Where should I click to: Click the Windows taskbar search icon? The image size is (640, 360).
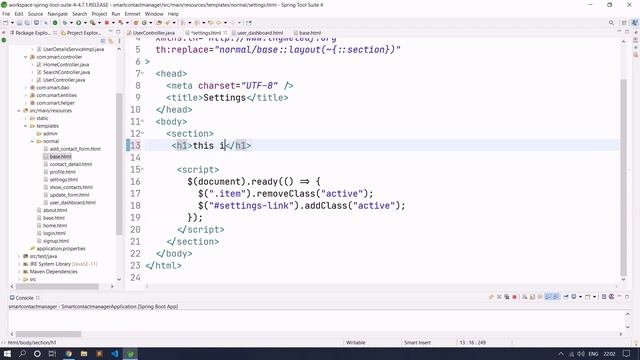click(x=22, y=353)
